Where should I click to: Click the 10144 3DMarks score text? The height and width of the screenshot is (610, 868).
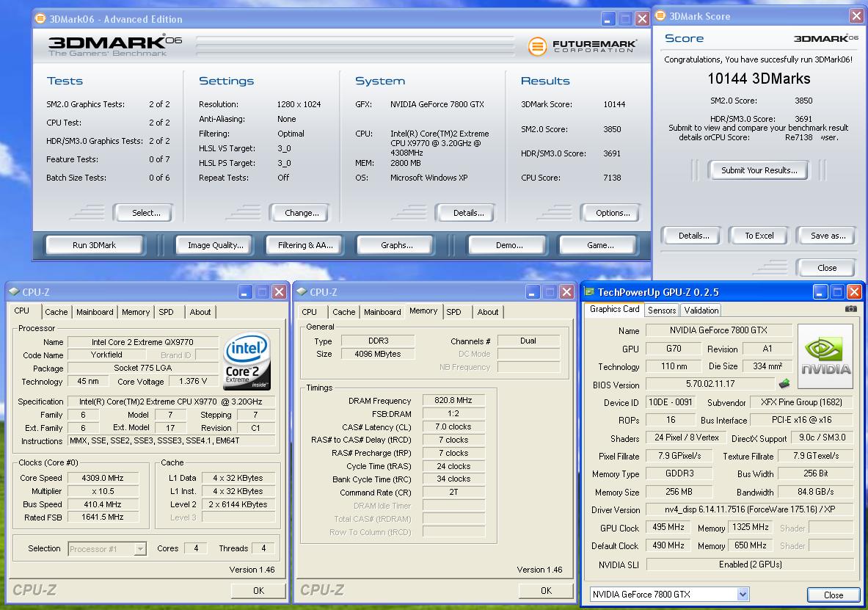(x=759, y=79)
